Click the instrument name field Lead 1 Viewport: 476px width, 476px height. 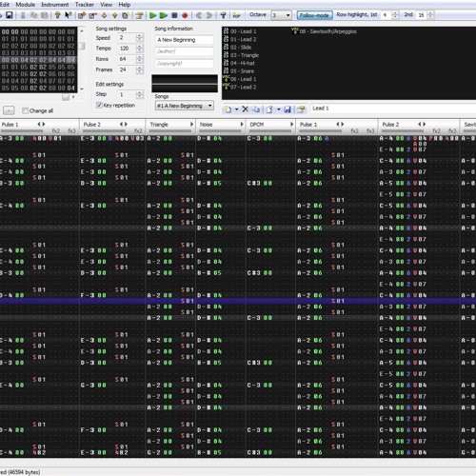coord(393,109)
